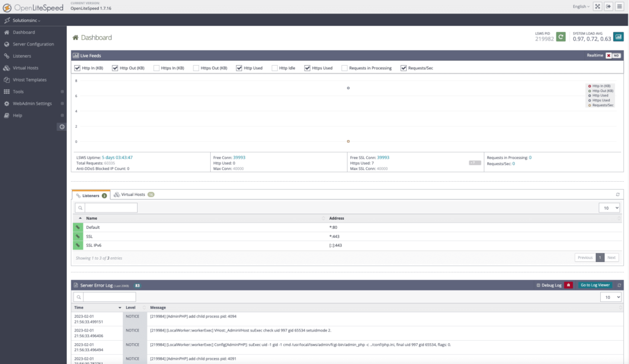The width and height of the screenshot is (629, 364).
Task: Uncheck the Https Used checkbox
Action: click(x=307, y=68)
